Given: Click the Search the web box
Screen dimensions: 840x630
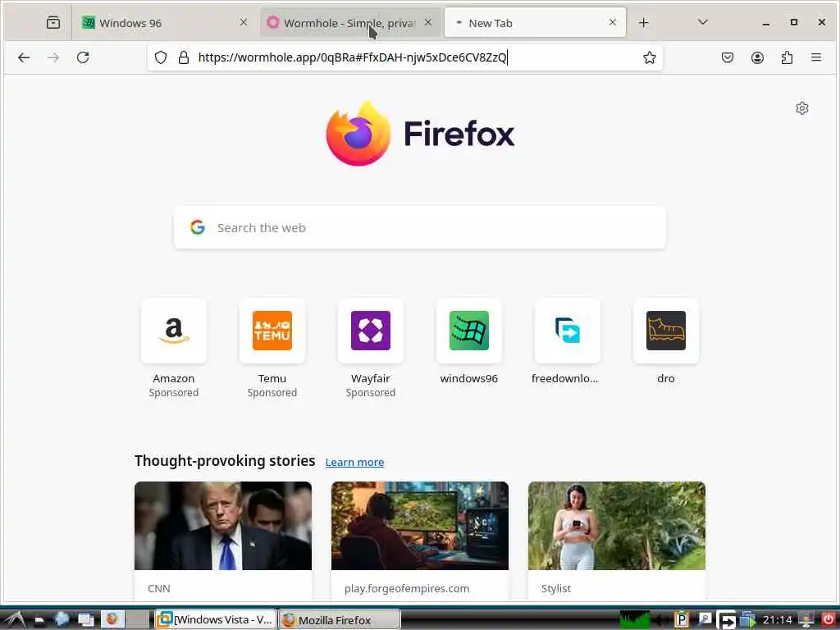Looking at the screenshot, I should coord(420,228).
